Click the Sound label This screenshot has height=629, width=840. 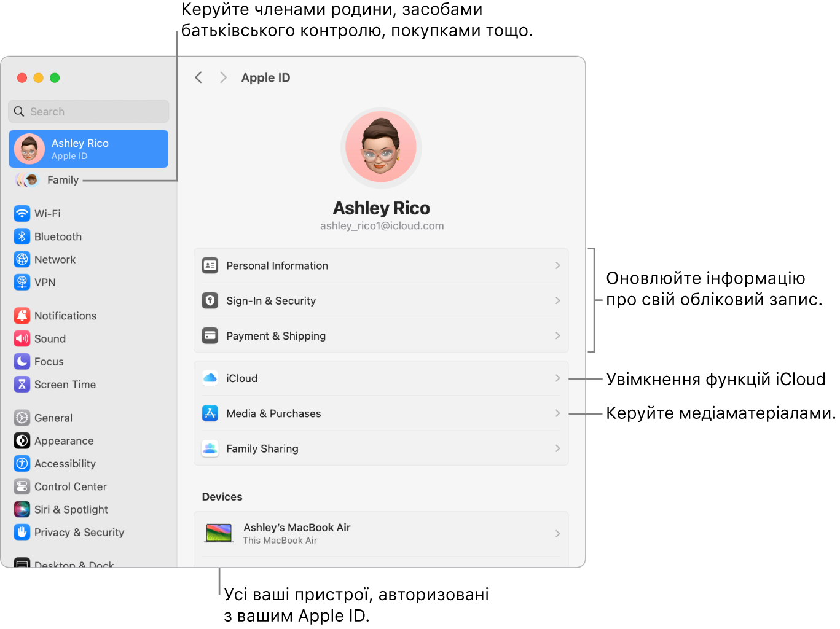click(x=50, y=338)
